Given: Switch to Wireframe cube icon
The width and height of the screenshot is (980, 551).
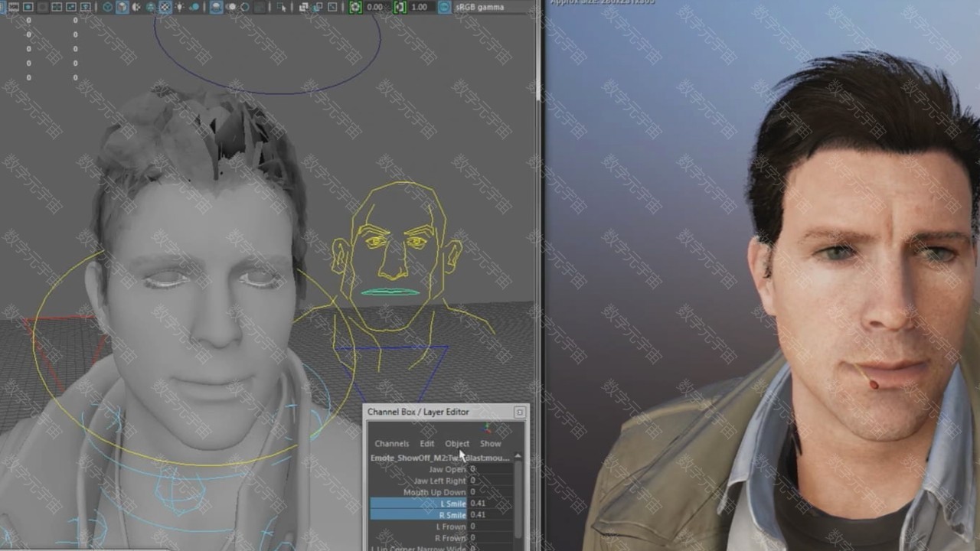Looking at the screenshot, I should coord(108,7).
